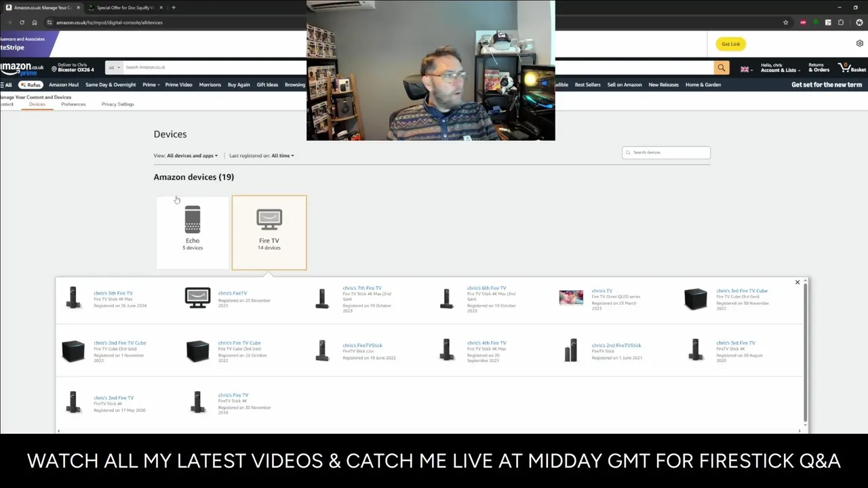
Task: Click the browser home icon
Action: pos(35,22)
